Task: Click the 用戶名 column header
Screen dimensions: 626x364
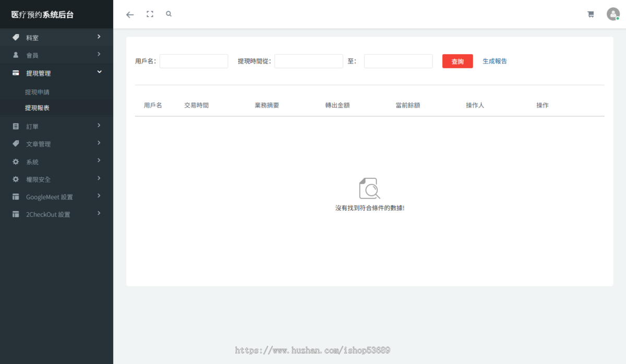Action: [x=153, y=105]
